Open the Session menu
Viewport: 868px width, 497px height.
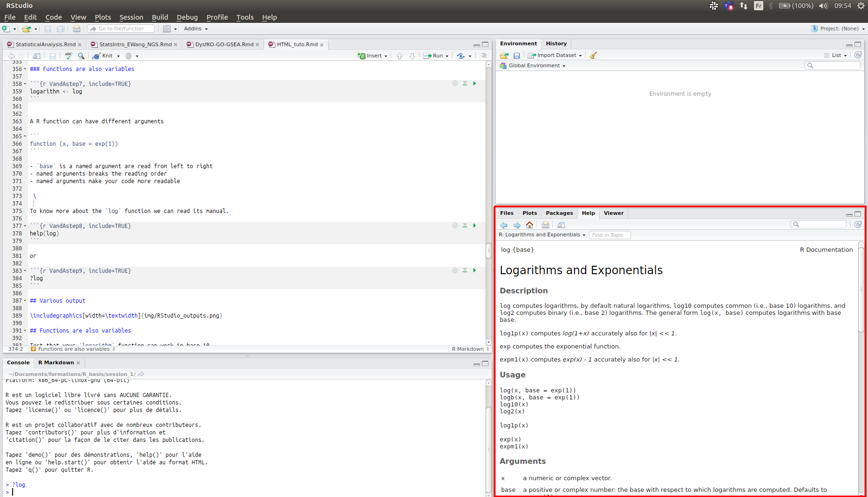[131, 17]
